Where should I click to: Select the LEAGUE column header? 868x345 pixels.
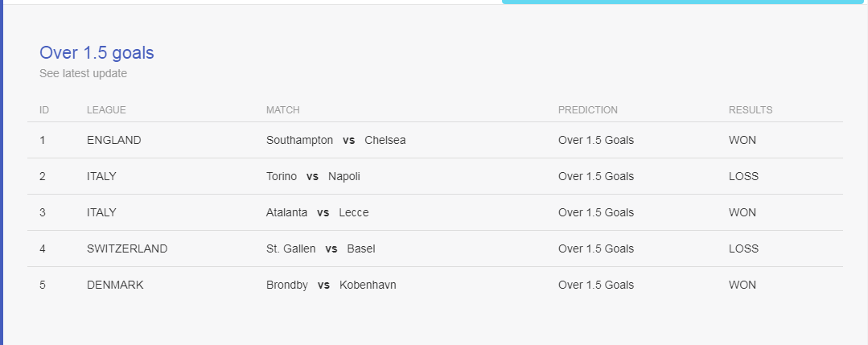click(106, 109)
